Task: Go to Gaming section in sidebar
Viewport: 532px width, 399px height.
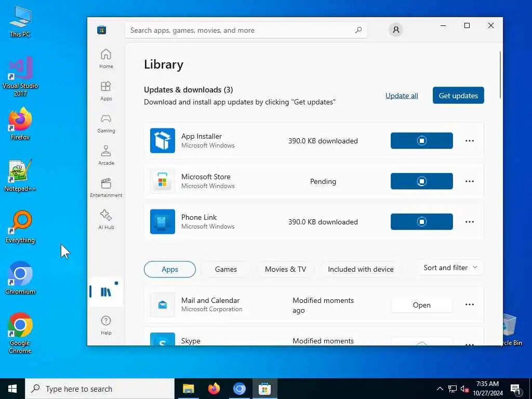Action: pyautogui.click(x=106, y=123)
